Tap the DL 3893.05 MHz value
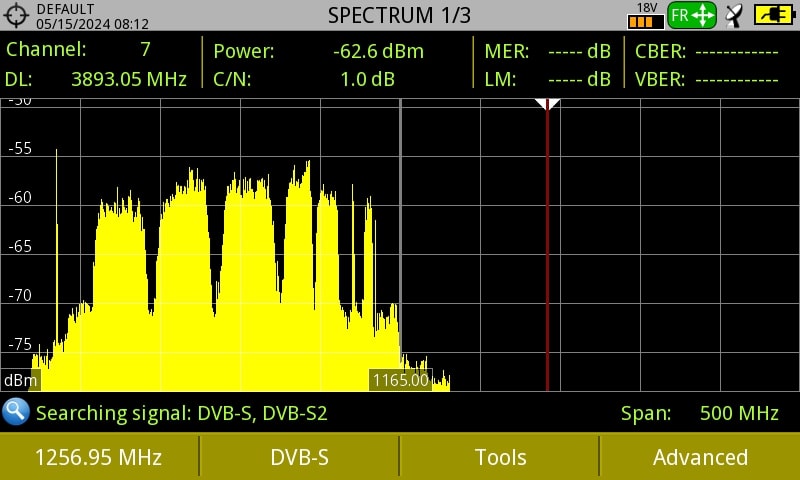Viewport: 800px width, 480px height. 129,79
